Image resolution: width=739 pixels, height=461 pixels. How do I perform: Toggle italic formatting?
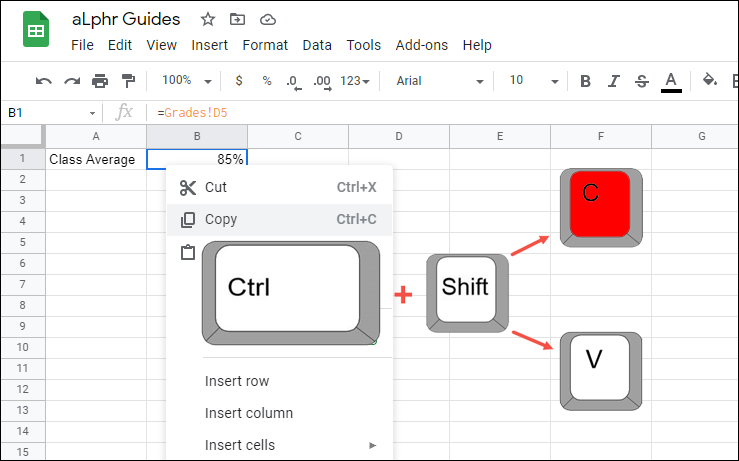[614, 81]
